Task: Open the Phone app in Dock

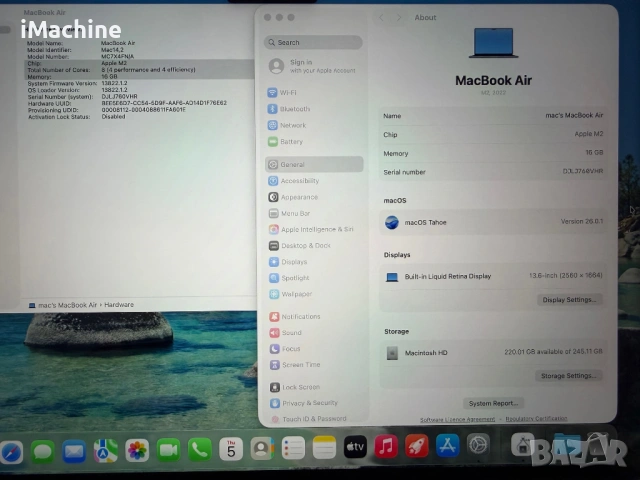Action: (x=200, y=450)
